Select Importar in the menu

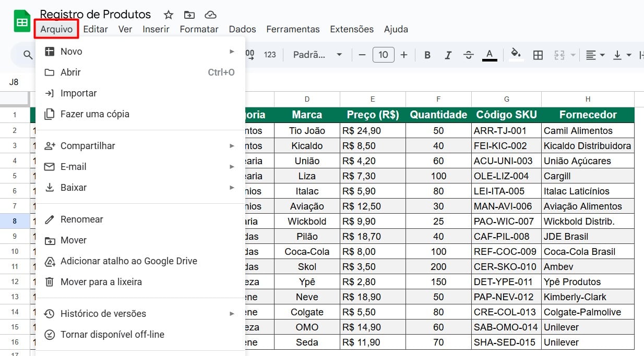click(x=140, y=93)
